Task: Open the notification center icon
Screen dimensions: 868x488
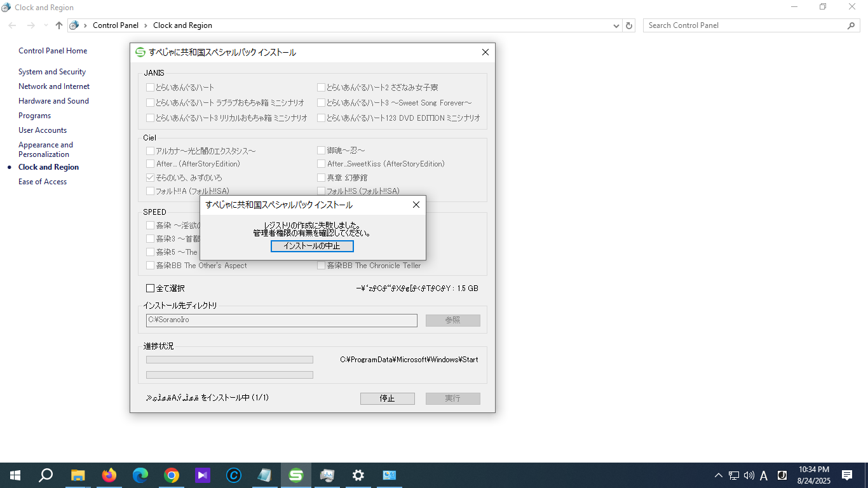Action: 847,475
